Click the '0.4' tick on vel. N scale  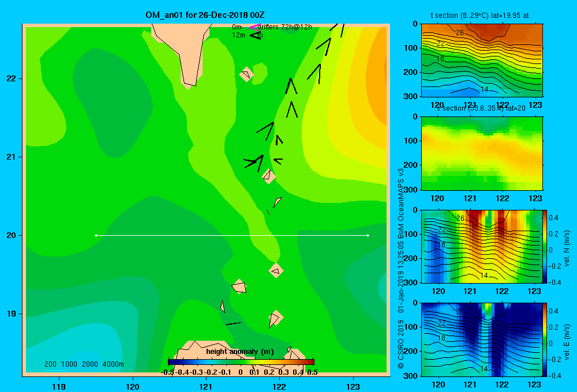pyautogui.click(x=554, y=218)
